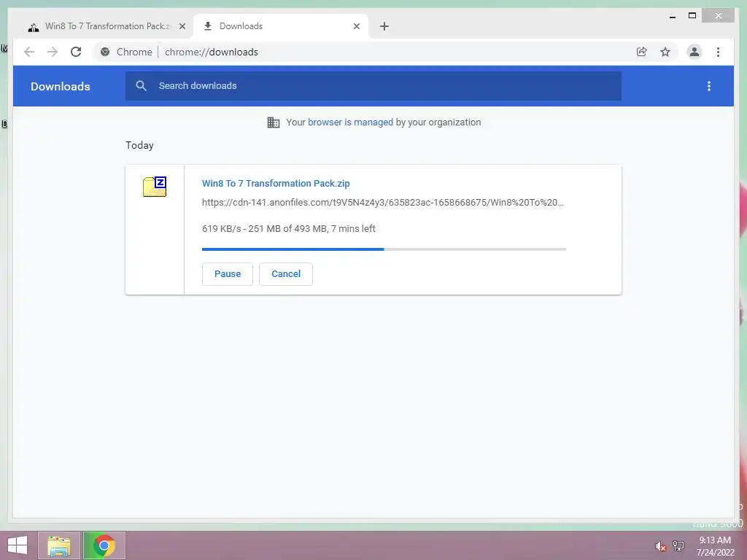Click the anonfiles source URL

(x=382, y=203)
